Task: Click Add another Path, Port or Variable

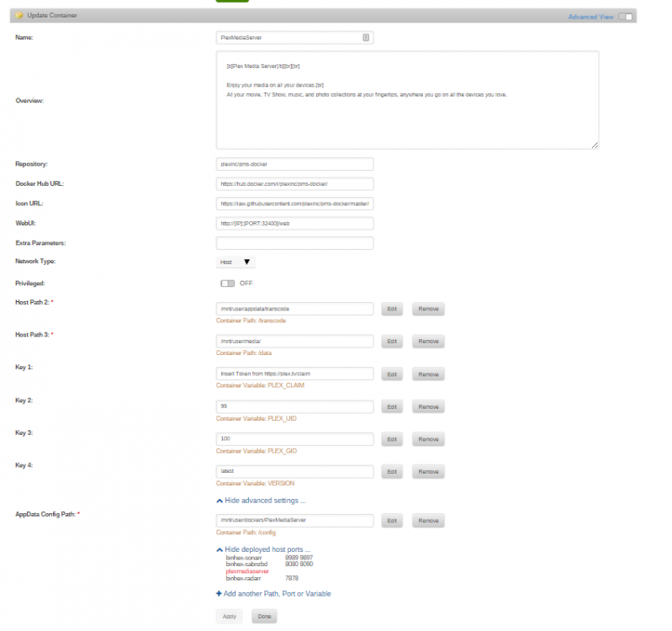Action: pos(273,594)
